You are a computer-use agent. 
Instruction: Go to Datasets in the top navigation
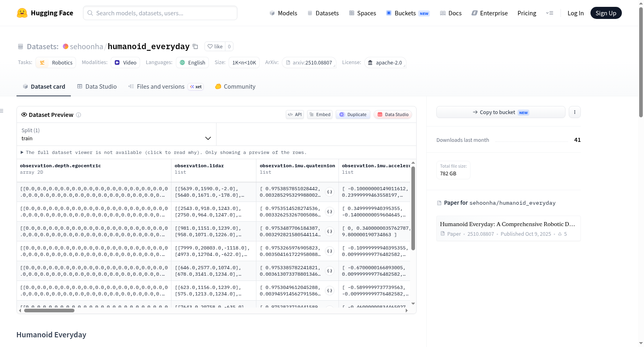pyautogui.click(x=323, y=13)
